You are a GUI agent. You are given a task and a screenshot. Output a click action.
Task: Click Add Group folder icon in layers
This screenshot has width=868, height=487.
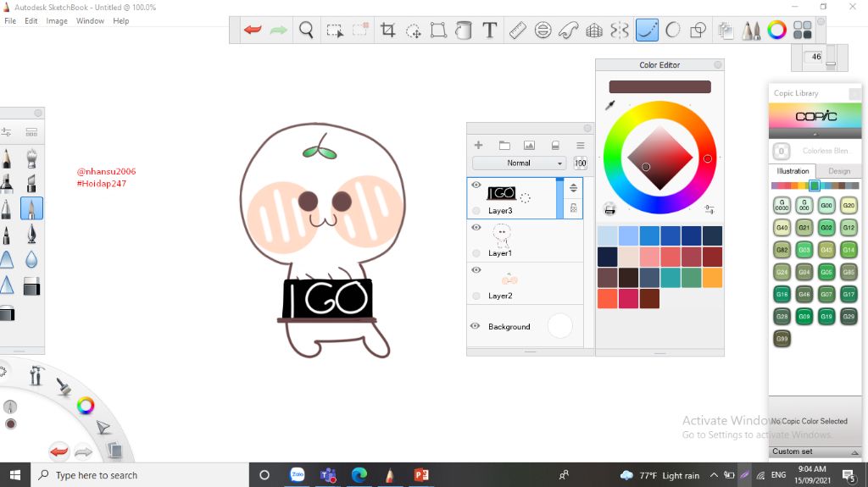504,145
